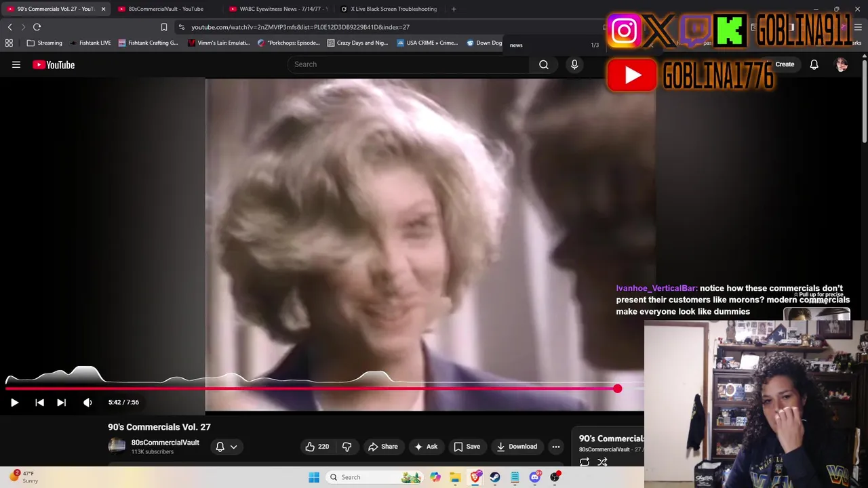Open File Explorer from taskbar

click(455, 477)
